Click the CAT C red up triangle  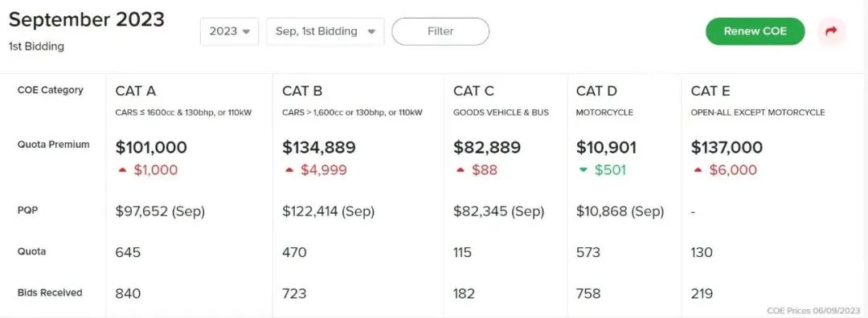[460, 170]
